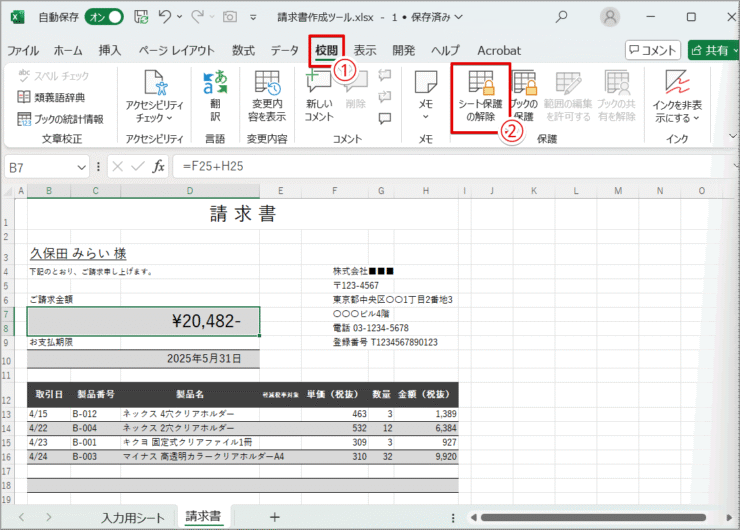Click the formula bar with =F25+H25
The image size is (740, 530).
tap(453, 167)
